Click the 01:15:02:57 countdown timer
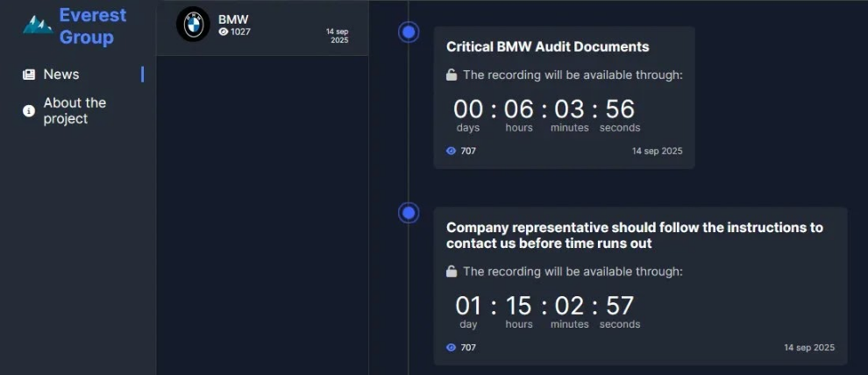Viewport: 868px width, 375px height. 544,306
